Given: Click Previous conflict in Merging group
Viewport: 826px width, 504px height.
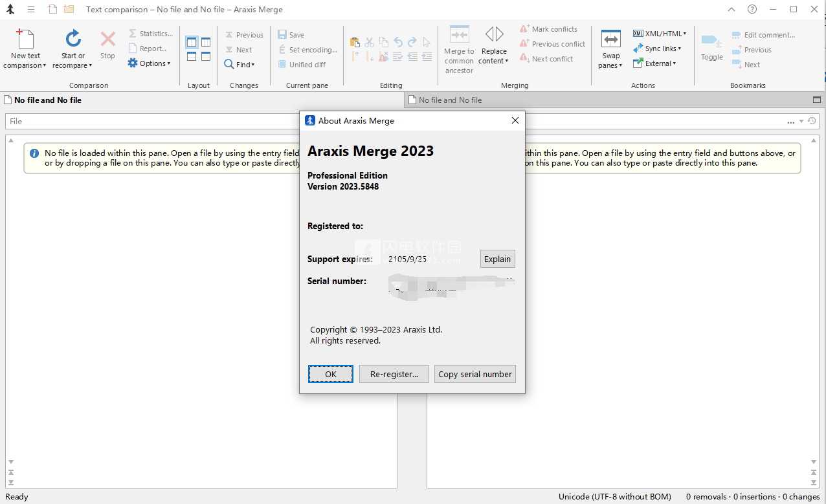Looking at the screenshot, I should [553, 44].
